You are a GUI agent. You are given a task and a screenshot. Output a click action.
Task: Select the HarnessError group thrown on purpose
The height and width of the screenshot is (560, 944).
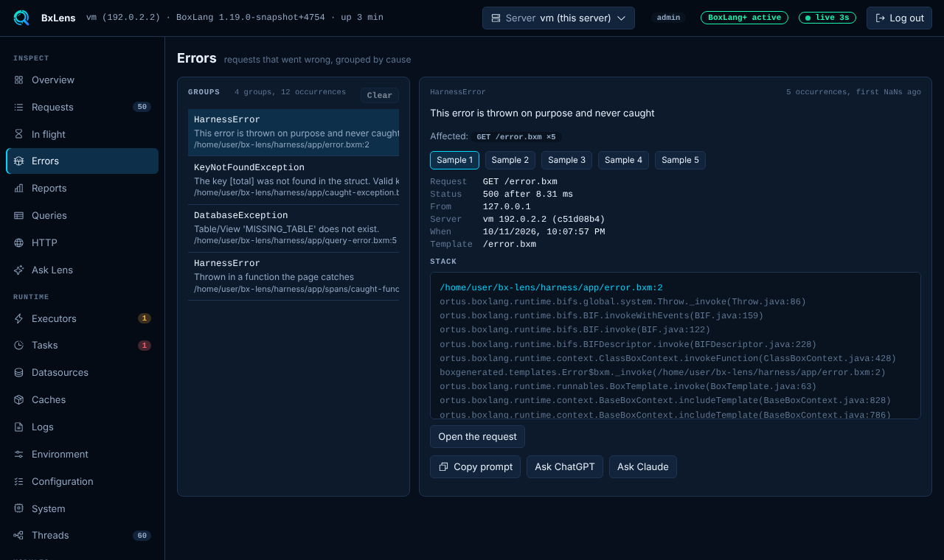click(x=294, y=133)
